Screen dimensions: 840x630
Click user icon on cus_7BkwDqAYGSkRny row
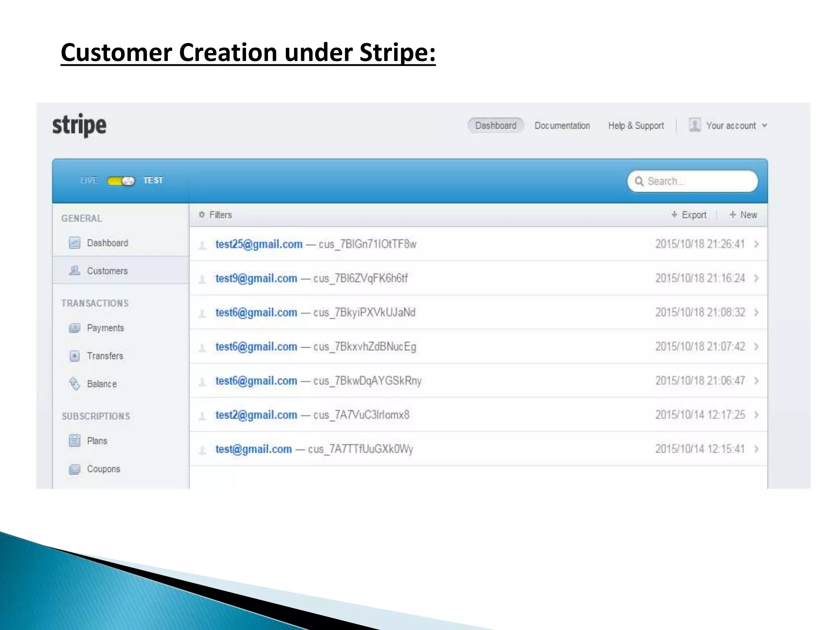point(202,382)
